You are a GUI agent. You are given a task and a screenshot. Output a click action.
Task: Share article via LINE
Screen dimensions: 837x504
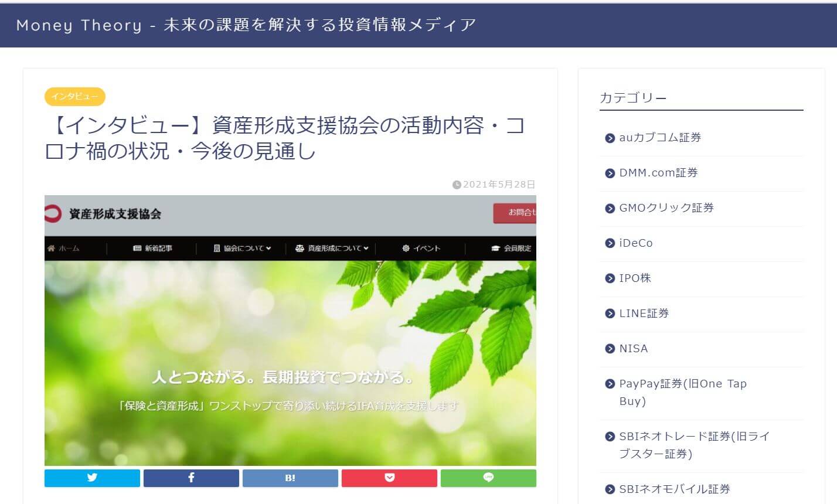488,478
